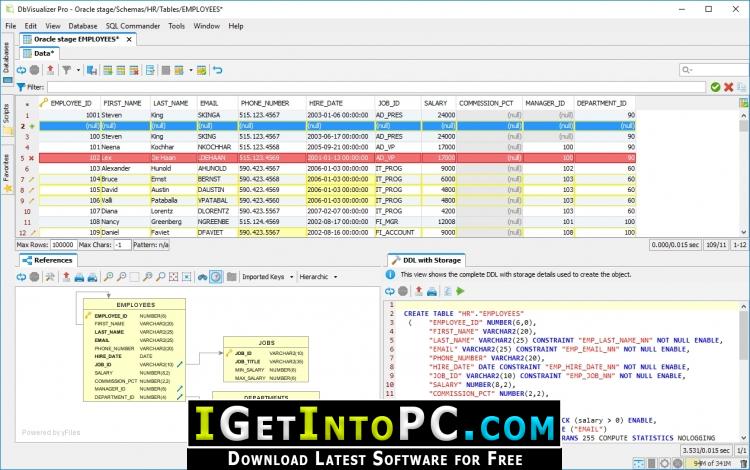
Task: Reload the DDL with Storage view
Action: (x=390, y=291)
